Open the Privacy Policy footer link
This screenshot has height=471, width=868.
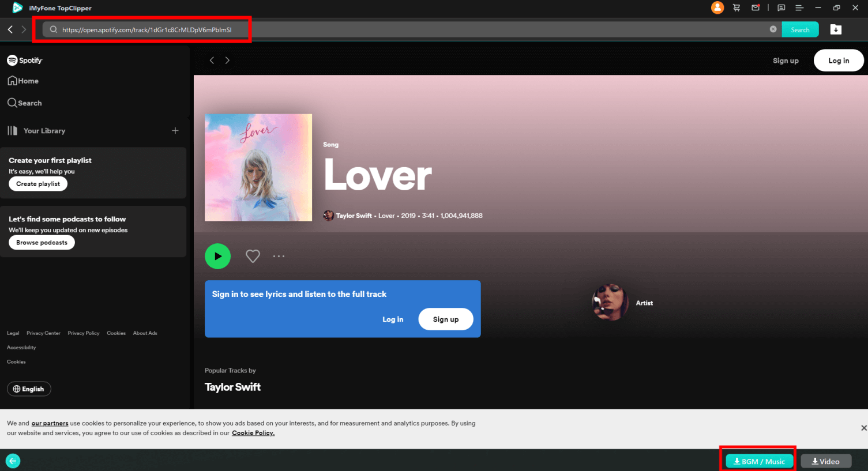tap(84, 333)
